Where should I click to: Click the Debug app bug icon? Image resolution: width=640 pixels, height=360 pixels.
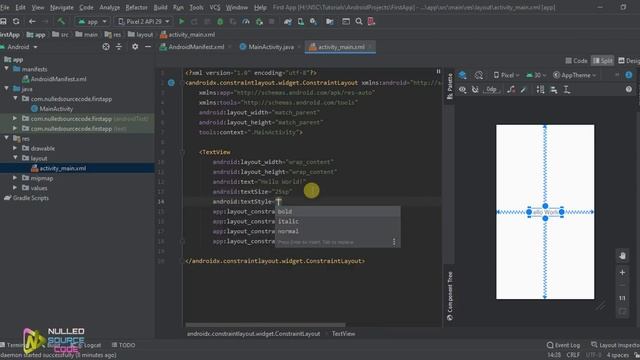(220, 21)
